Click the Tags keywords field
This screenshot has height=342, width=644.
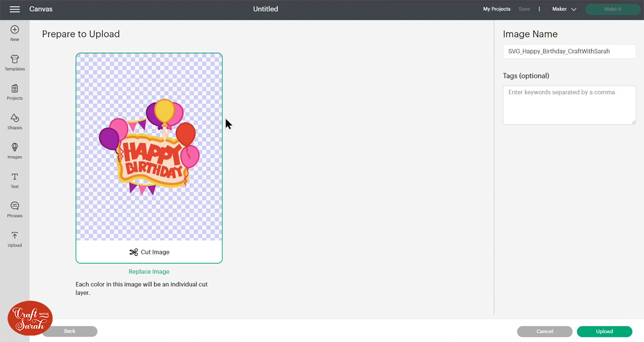coord(569,105)
